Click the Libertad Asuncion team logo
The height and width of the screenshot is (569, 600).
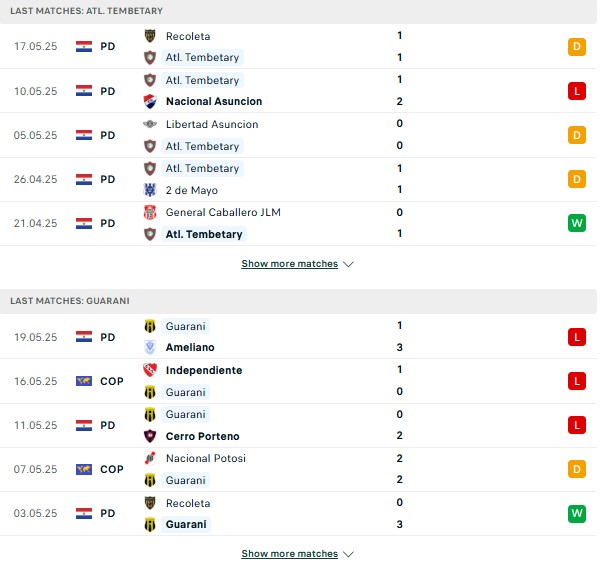(150, 124)
